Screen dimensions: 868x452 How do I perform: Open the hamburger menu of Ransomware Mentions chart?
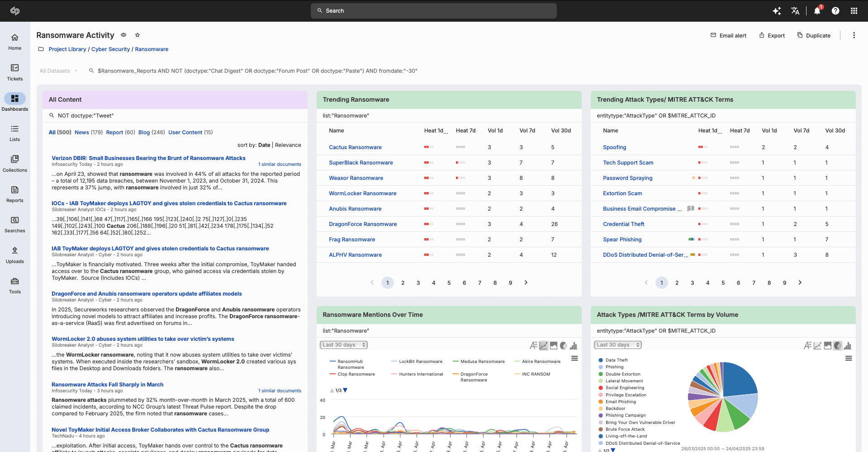(574, 358)
